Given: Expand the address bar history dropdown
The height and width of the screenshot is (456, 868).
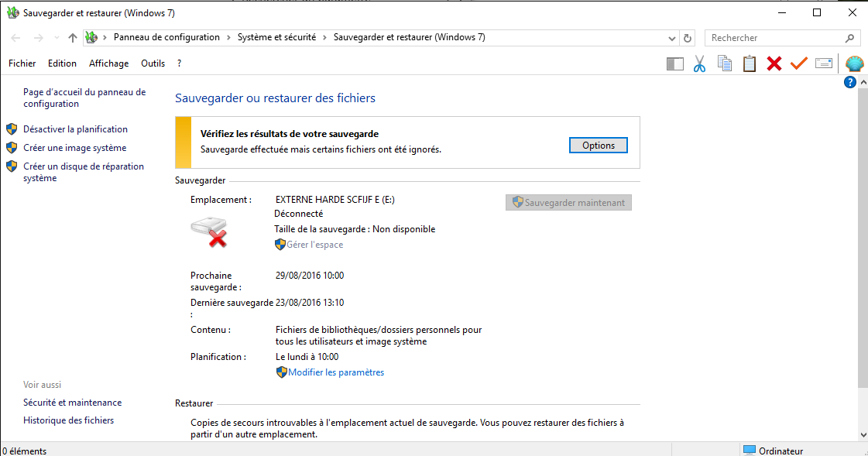Looking at the screenshot, I should (x=672, y=38).
